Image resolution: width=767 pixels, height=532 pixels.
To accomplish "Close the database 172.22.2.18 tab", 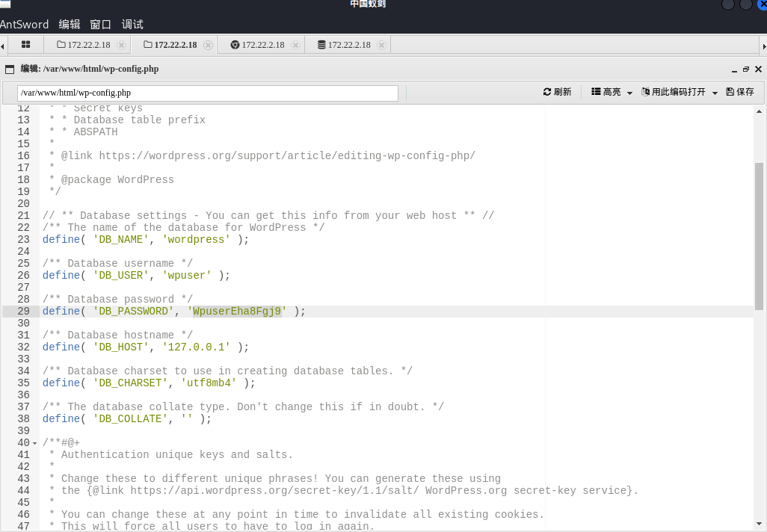I will coord(381,45).
